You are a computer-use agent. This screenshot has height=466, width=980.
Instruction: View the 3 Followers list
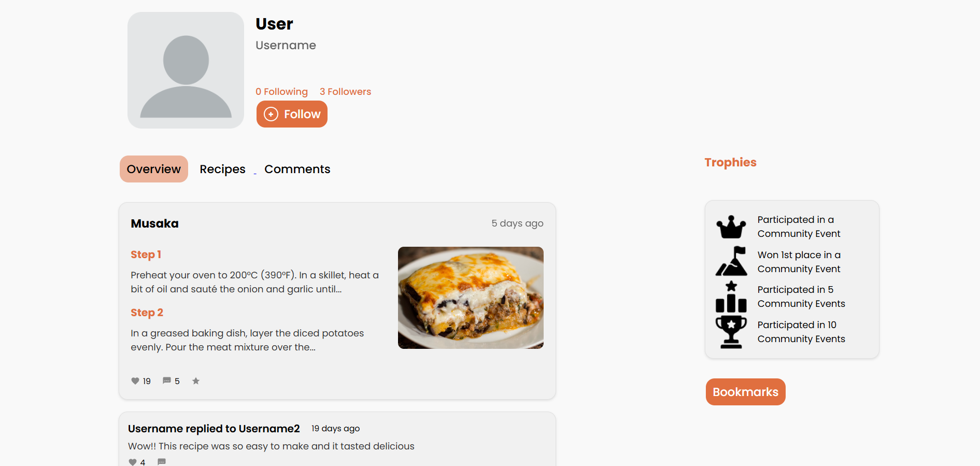coord(345,92)
